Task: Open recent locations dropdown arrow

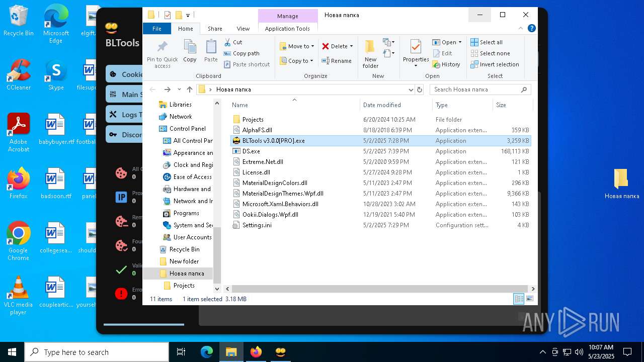Action: coord(179,89)
